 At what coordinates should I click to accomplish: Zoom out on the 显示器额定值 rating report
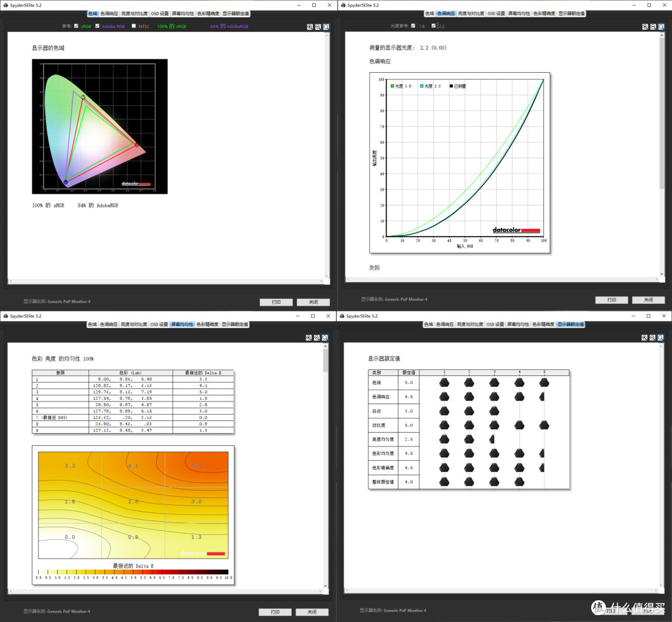coord(652,337)
